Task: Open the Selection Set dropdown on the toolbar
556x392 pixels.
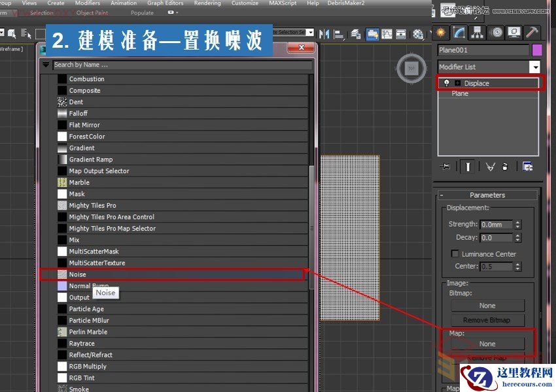Action: pyautogui.click(x=311, y=31)
